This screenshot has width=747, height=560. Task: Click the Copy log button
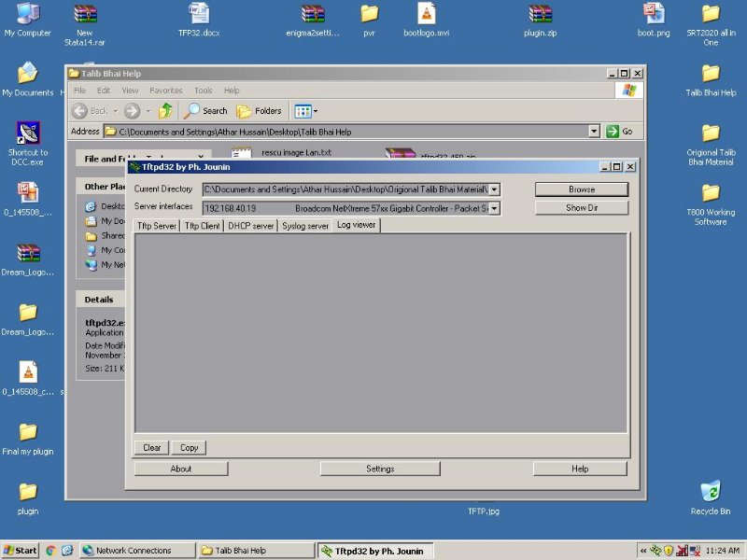point(189,448)
